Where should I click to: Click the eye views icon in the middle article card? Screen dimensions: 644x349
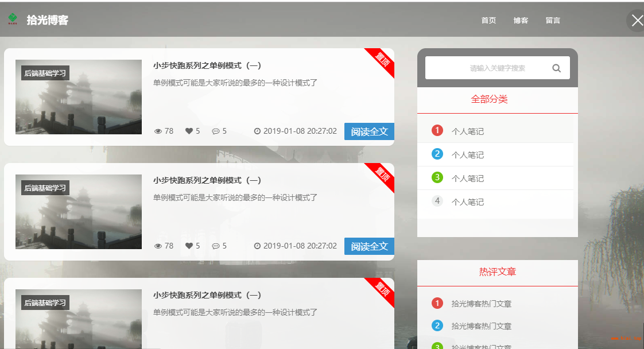coord(158,246)
